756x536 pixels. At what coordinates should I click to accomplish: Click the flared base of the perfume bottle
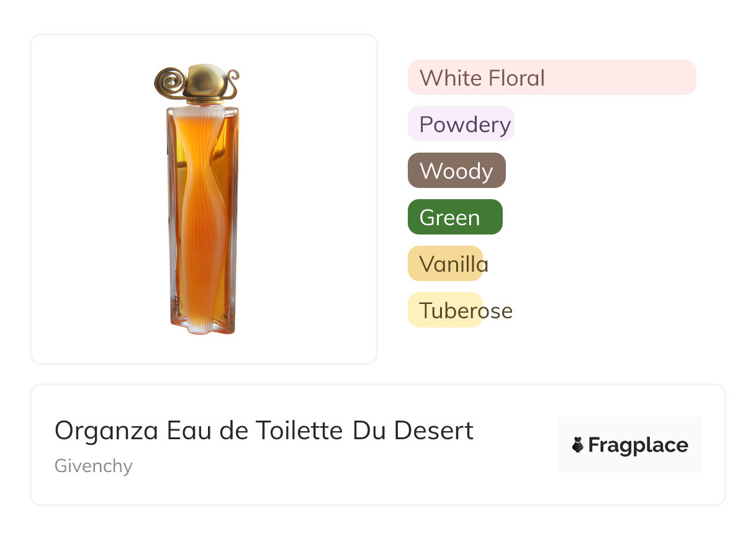click(x=203, y=326)
